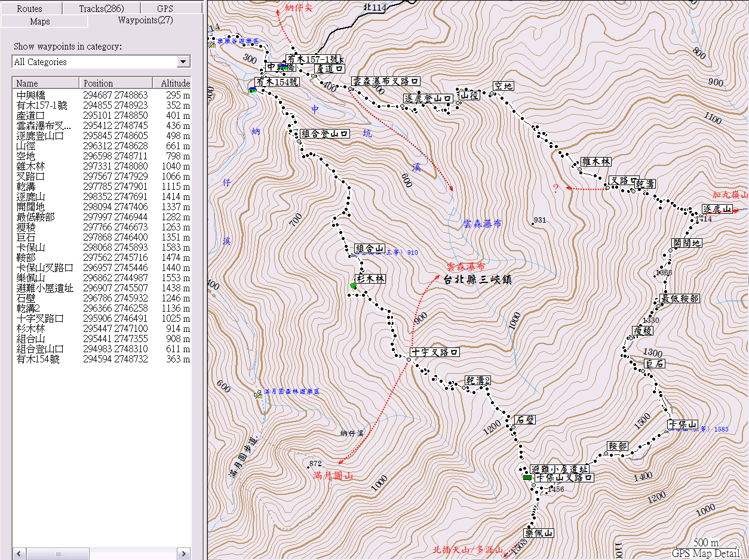Click the 雜木林 map waypoint label
The width and height of the screenshot is (749, 560).
(597, 162)
